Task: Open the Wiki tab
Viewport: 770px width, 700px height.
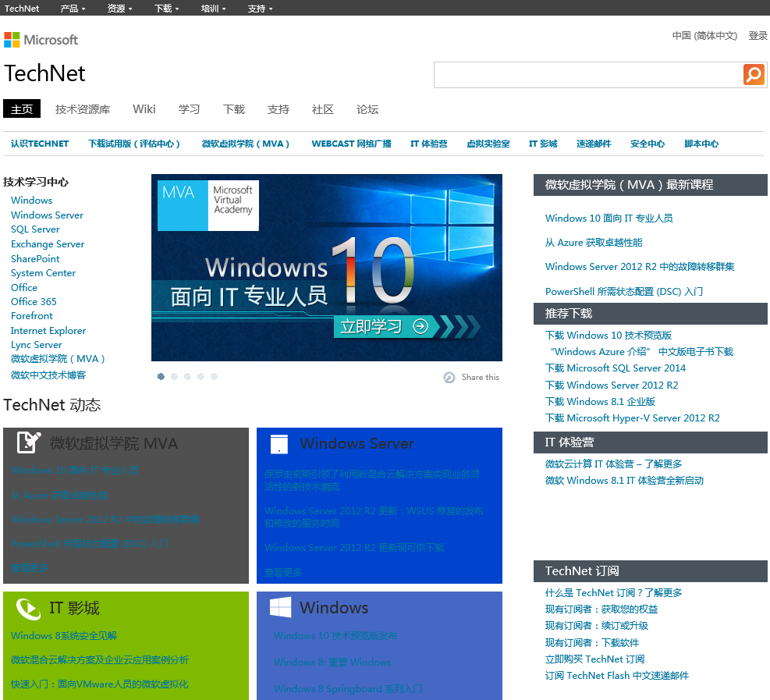Action: pos(144,109)
